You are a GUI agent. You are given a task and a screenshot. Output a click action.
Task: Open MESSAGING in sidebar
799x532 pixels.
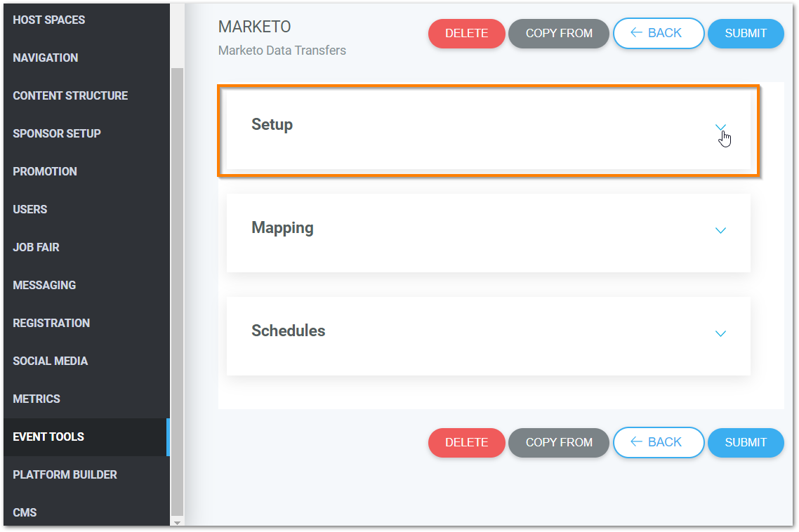click(x=86, y=286)
